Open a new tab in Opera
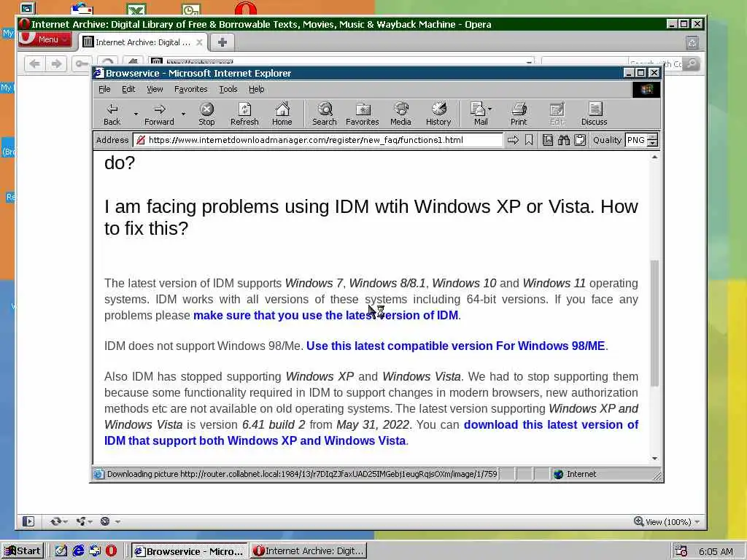This screenshot has height=560, width=747. [x=222, y=42]
